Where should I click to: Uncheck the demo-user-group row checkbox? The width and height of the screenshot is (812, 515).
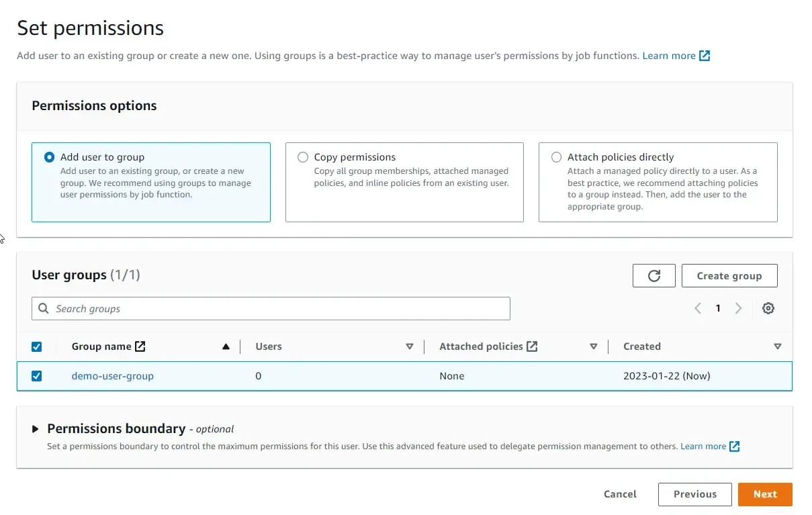click(x=37, y=376)
